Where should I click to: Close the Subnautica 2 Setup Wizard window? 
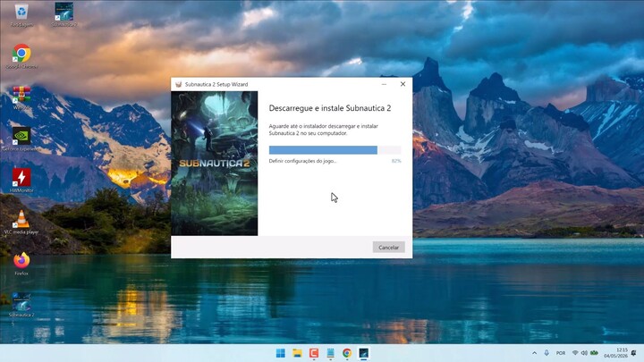point(402,84)
